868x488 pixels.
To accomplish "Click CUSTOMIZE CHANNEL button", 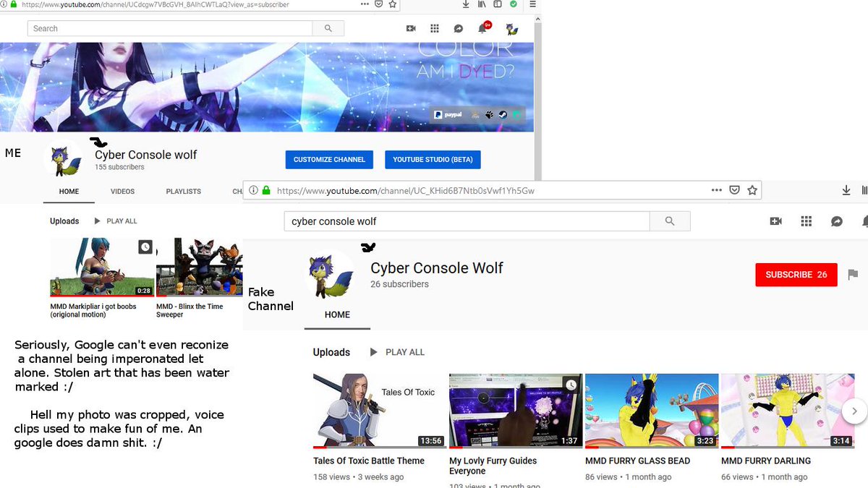I will click(x=329, y=159).
